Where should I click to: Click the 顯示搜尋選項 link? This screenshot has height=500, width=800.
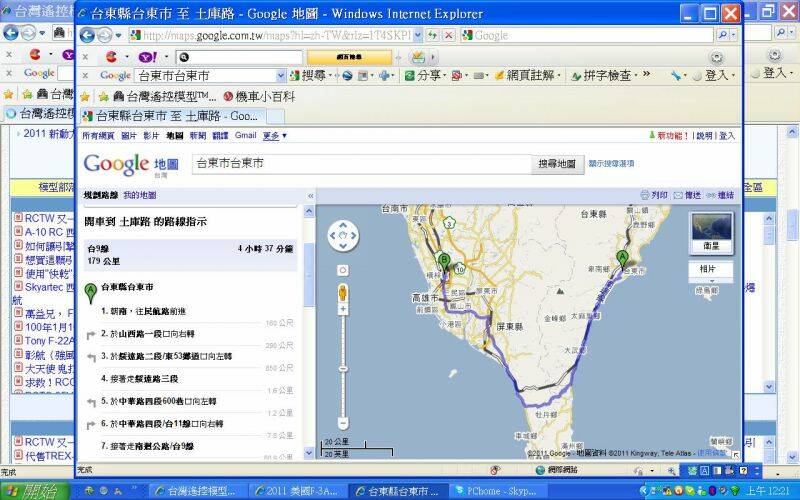click(x=611, y=164)
